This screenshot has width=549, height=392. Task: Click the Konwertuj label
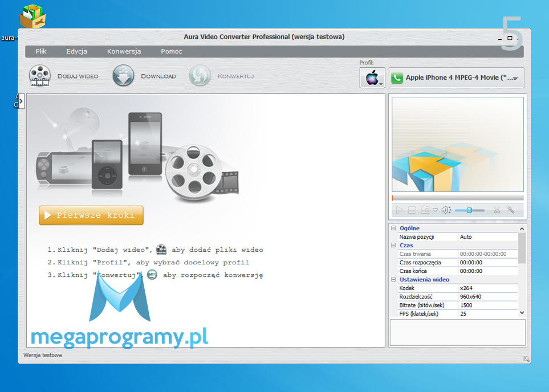click(235, 76)
